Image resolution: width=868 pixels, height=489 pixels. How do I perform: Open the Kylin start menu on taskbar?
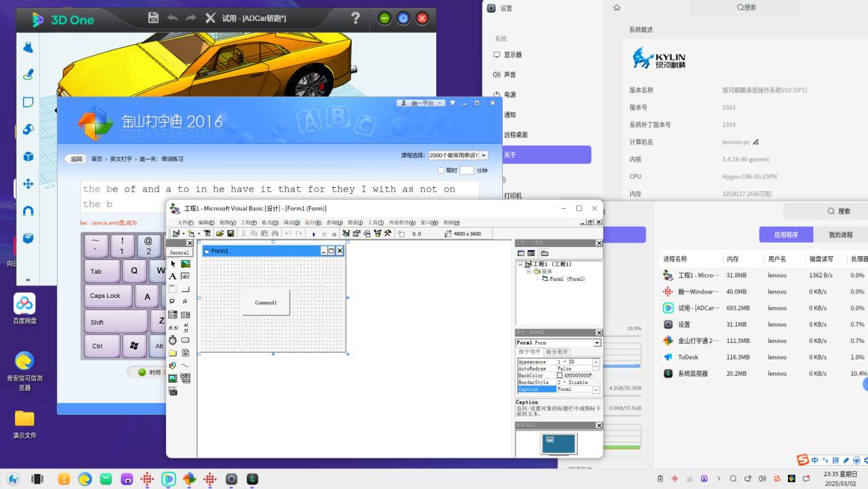[x=13, y=479]
